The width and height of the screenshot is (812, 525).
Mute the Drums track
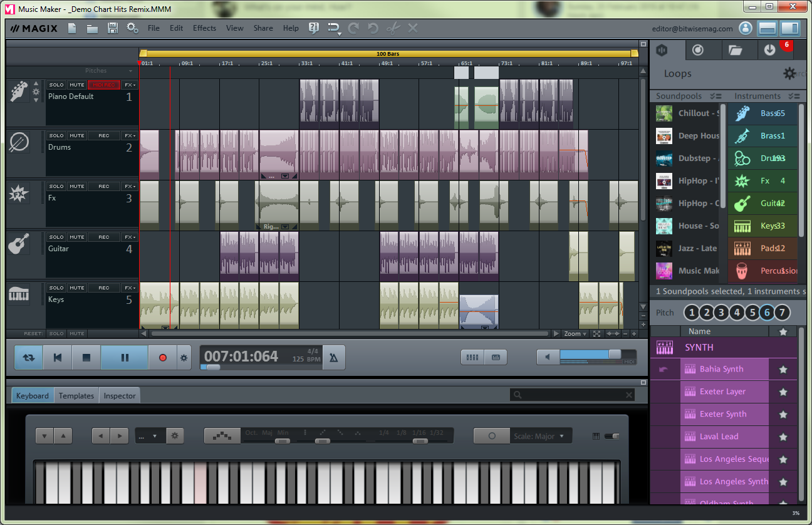click(76, 135)
